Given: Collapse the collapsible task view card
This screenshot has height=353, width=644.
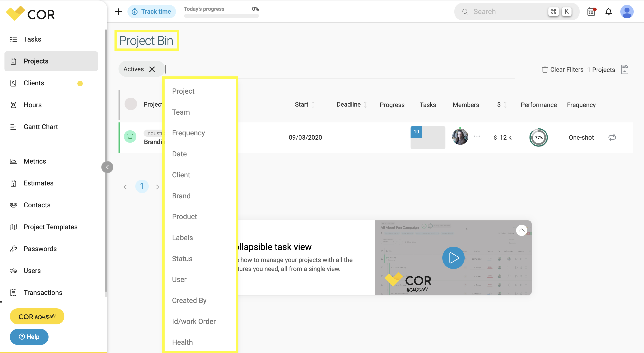Looking at the screenshot, I should [522, 230].
